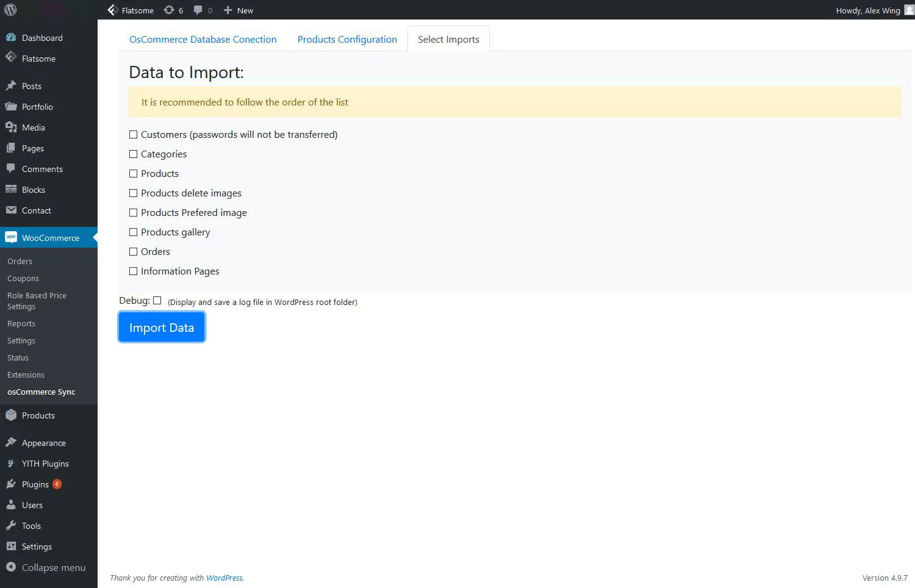
Task: Click the Products box icon in sidebar
Action: (11, 415)
